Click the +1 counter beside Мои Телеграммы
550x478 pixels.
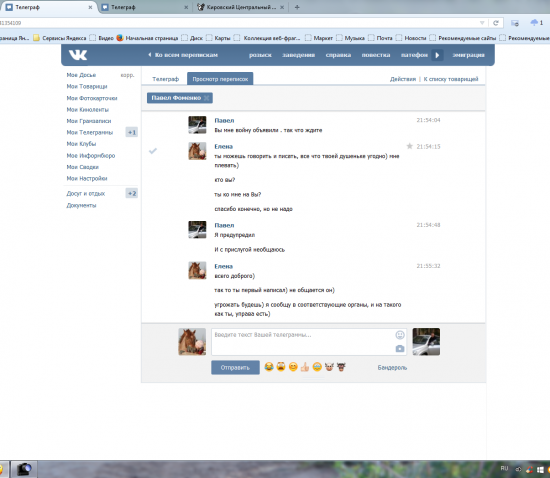pos(132,133)
